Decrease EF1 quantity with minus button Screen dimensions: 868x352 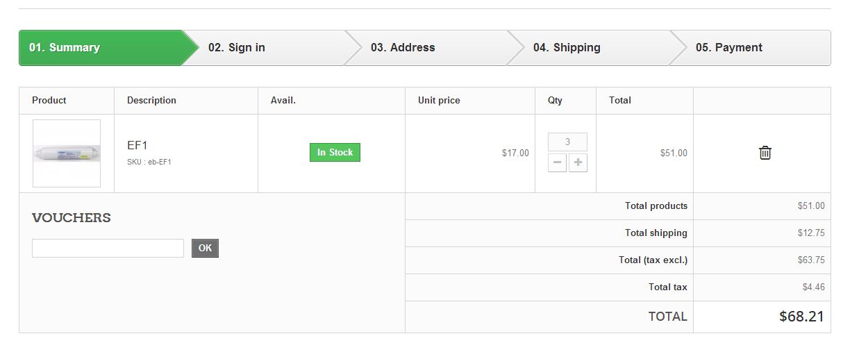tap(557, 163)
